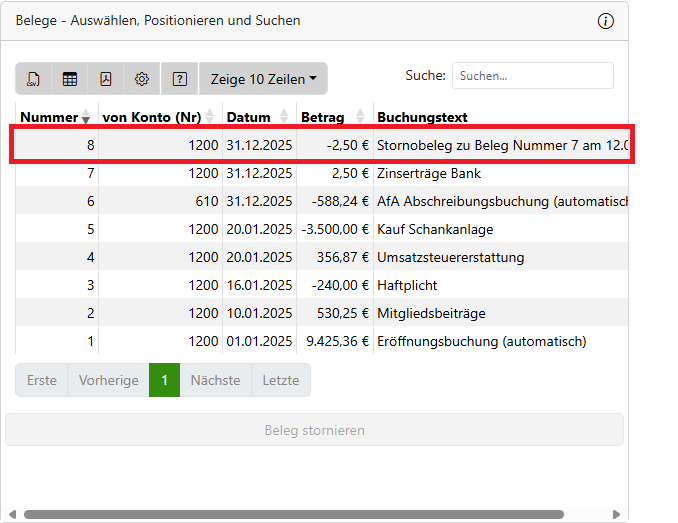Click the 'Nächste' pagination button

point(215,380)
